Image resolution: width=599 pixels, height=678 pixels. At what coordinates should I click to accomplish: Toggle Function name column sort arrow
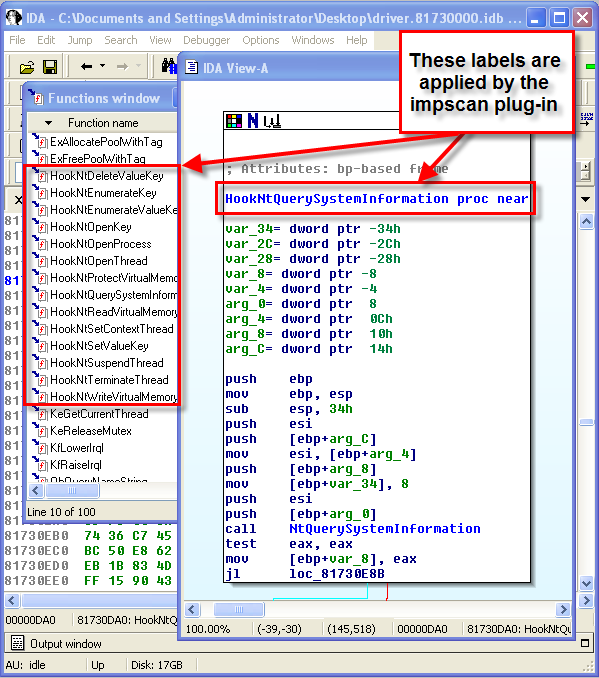[48, 123]
